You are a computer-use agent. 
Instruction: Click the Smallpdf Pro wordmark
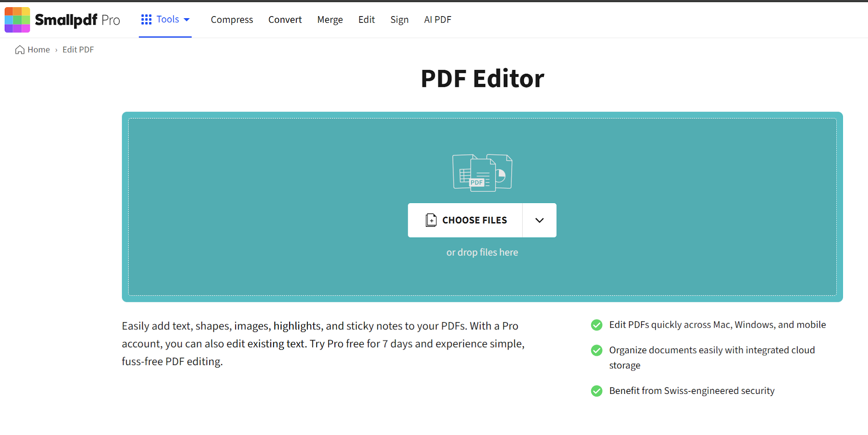(78, 20)
